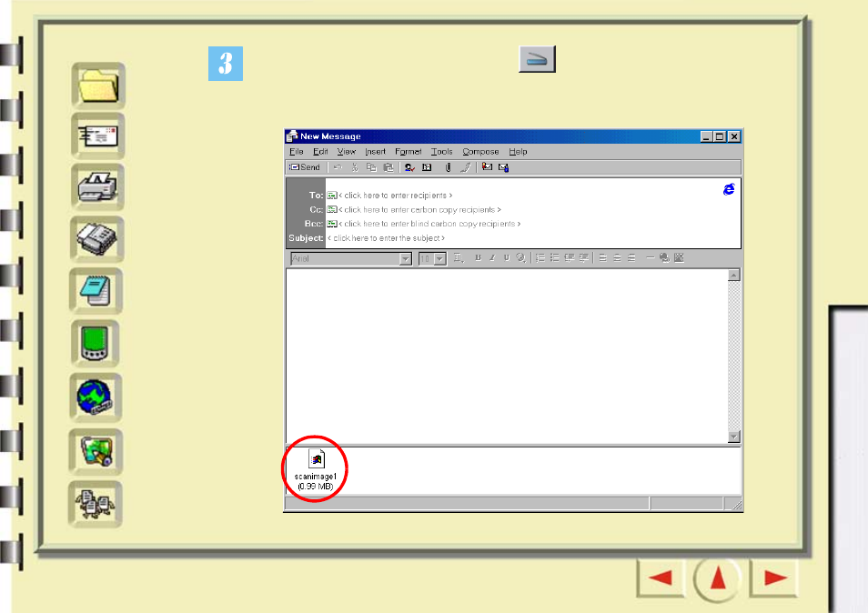This screenshot has width=868, height=613.
Task: Select the photo editing sidebar icon
Action: click(96, 451)
